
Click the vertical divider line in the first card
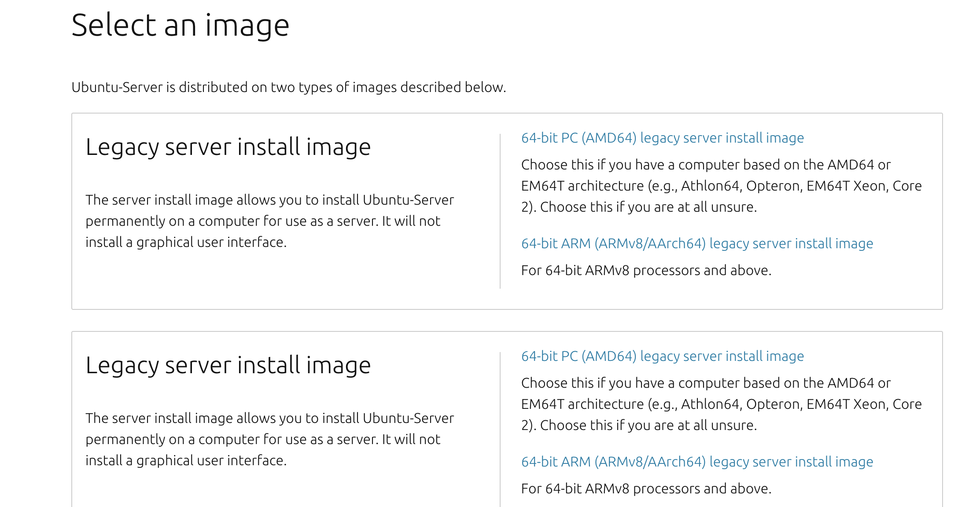tap(500, 211)
